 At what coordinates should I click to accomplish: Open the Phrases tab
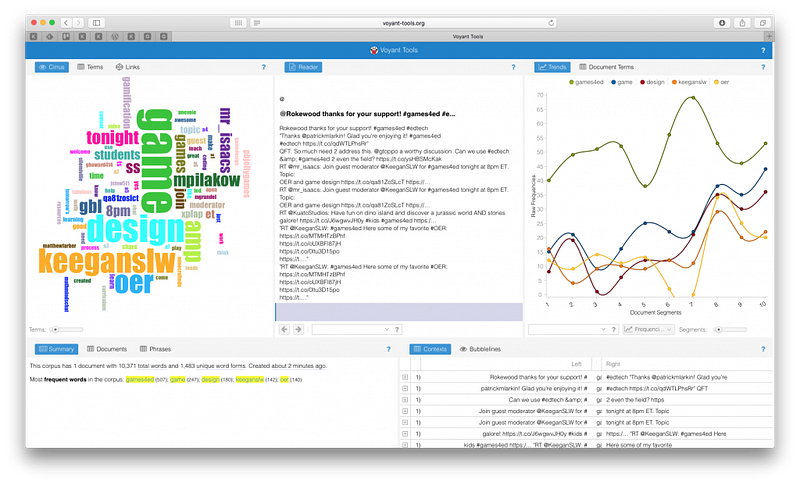coord(156,349)
